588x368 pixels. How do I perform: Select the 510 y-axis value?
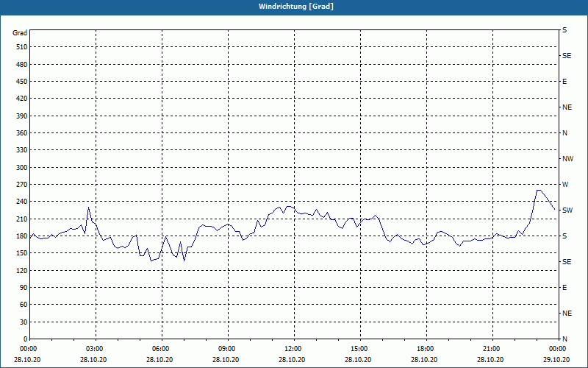22,47
